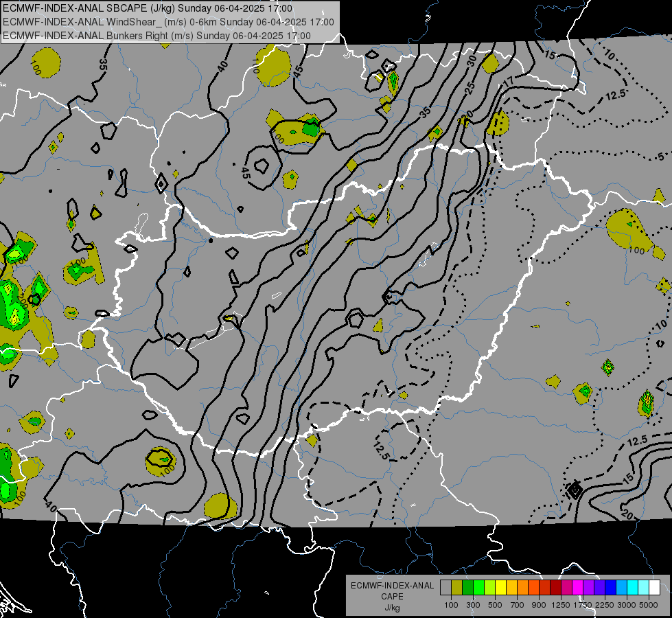Click the legend value 3000
This screenshot has height=618, width=672.
pyautogui.click(x=627, y=605)
